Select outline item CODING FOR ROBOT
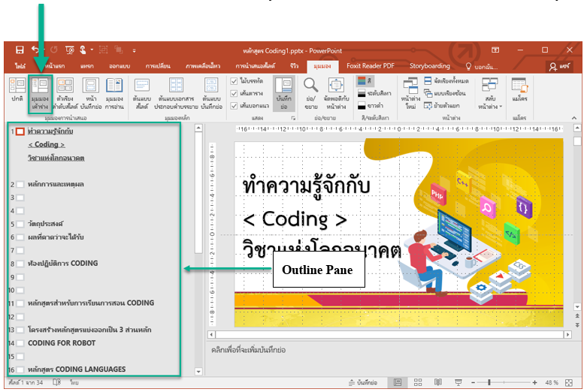The width and height of the screenshot is (587, 392). pos(62,343)
